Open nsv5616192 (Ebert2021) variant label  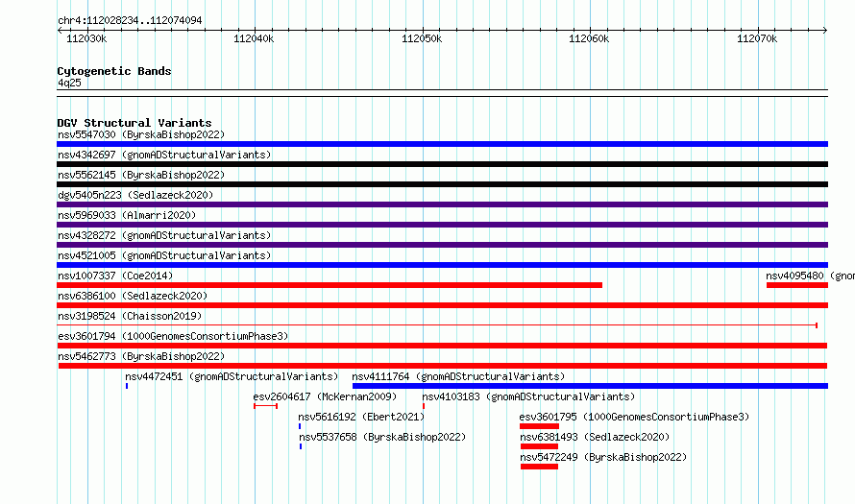click(x=361, y=417)
